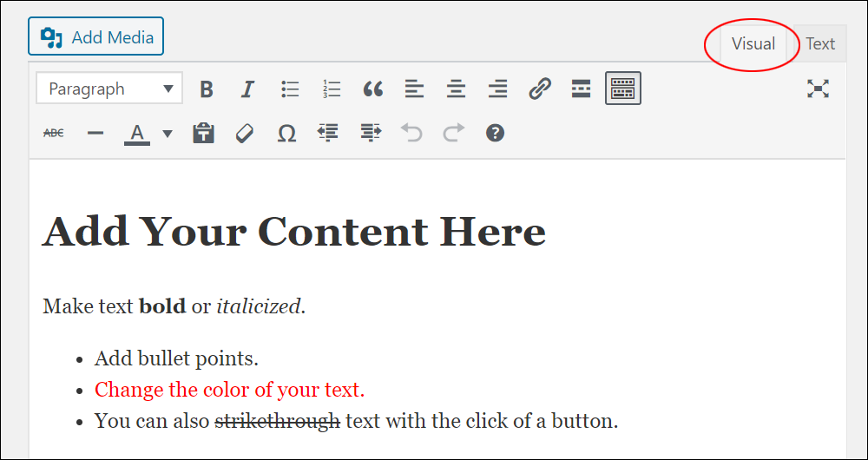868x460 pixels.
Task: Click in the red colored bullet text
Action: (229, 390)
